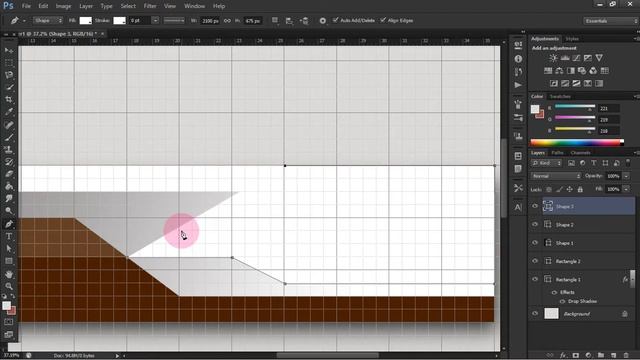Hide the Rectangle 1 layer

[535, 279]
